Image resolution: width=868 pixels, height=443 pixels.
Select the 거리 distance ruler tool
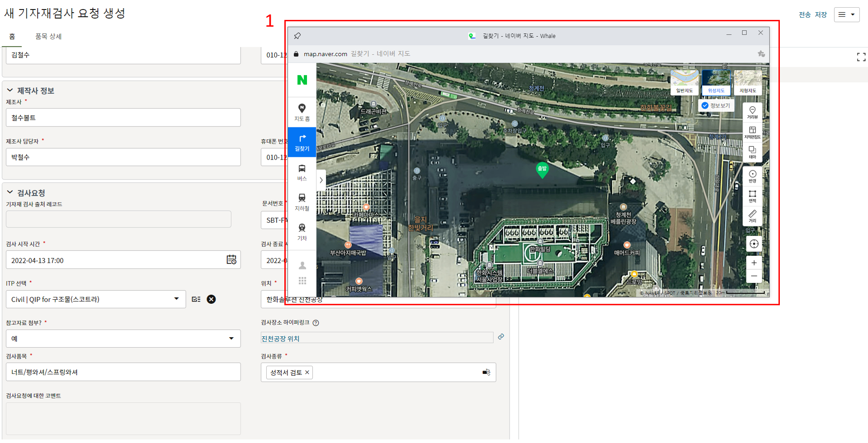(752, 216)
